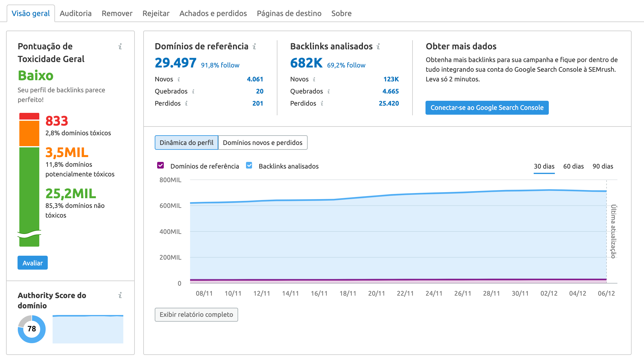Show info for Quebrados under Backlinks analisados
Viewport: 644px width, 361px height.
(x=328, y=91)
